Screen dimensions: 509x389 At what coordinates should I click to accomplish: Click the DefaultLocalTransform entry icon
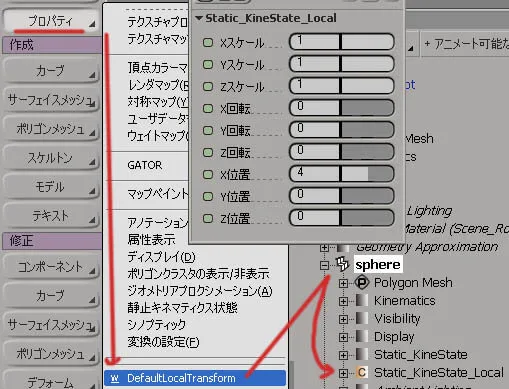tap(115, 378)
